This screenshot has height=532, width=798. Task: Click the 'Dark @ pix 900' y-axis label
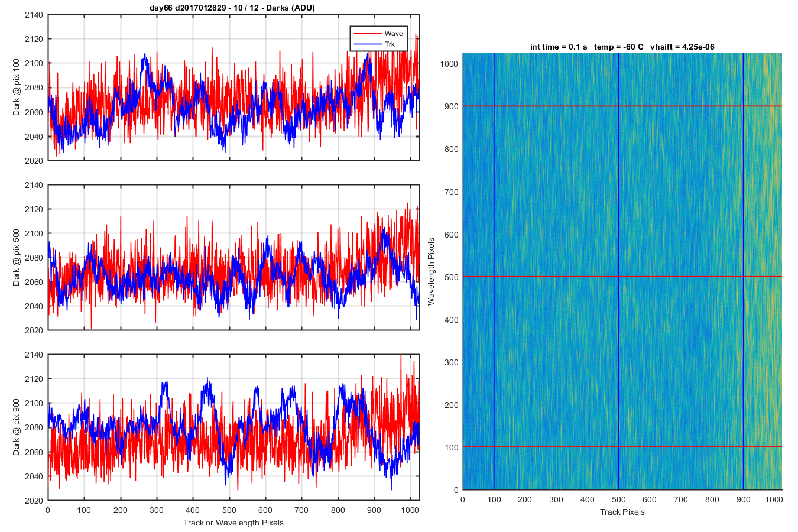tap(17, 427)
